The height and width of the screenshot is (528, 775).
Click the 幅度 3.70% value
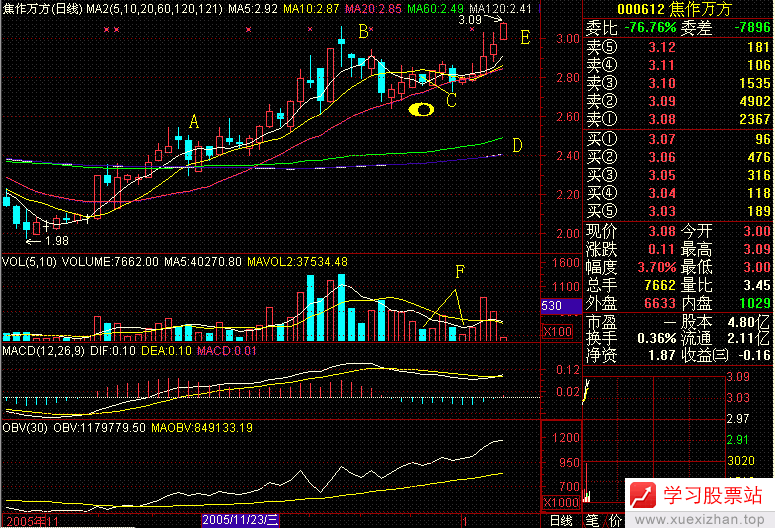click(x=656, y=267)
